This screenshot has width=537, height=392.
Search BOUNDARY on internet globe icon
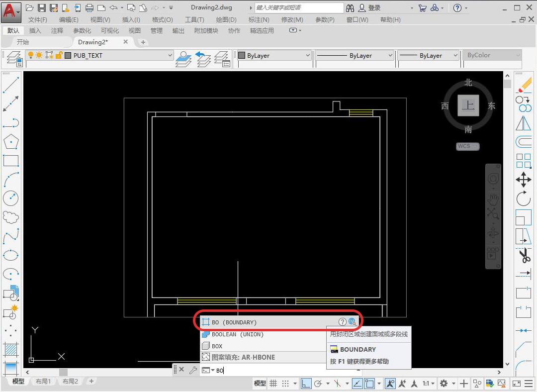[352, 322]
